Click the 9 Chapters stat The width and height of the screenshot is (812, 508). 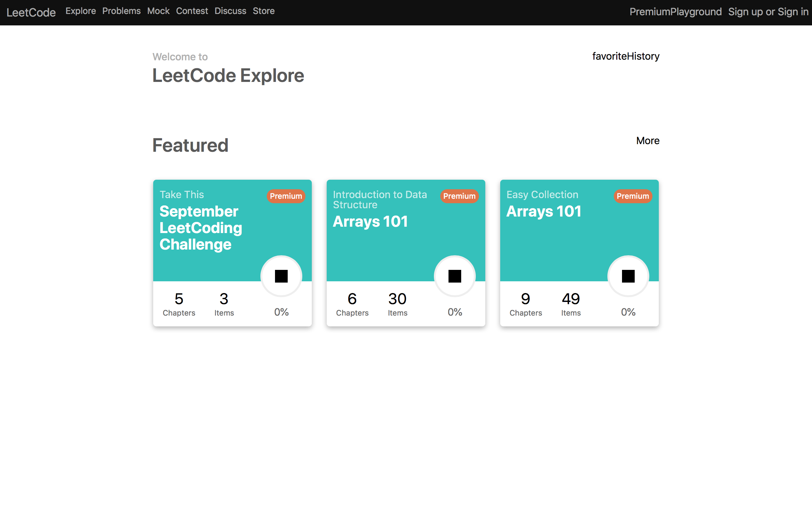click(526, 304)
